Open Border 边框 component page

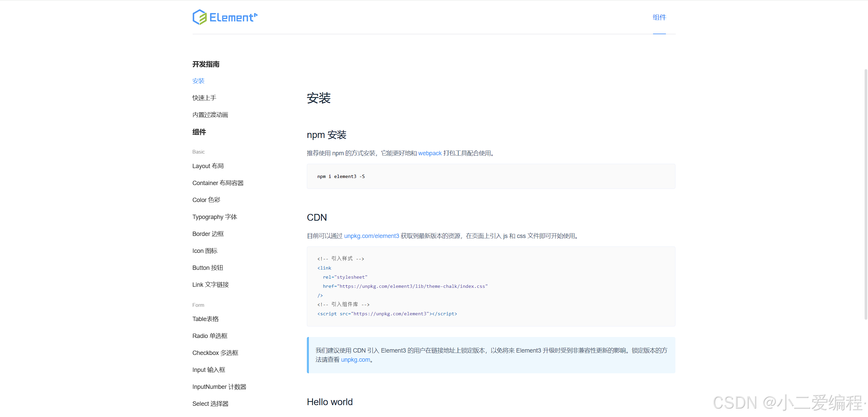[x=208, y=234]
